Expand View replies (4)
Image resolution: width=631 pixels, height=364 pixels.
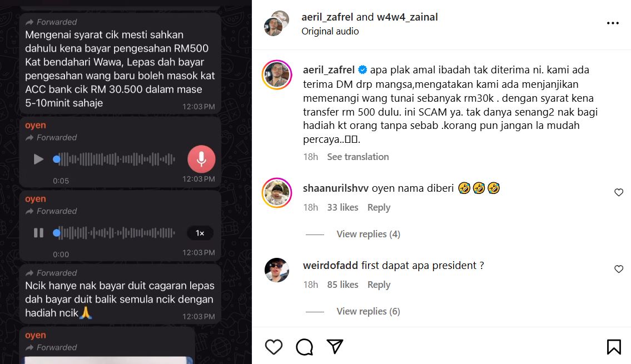368,234
